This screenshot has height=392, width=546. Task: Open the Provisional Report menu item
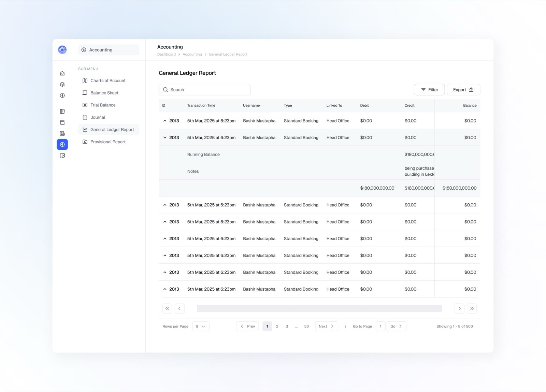tap(109, 142)
